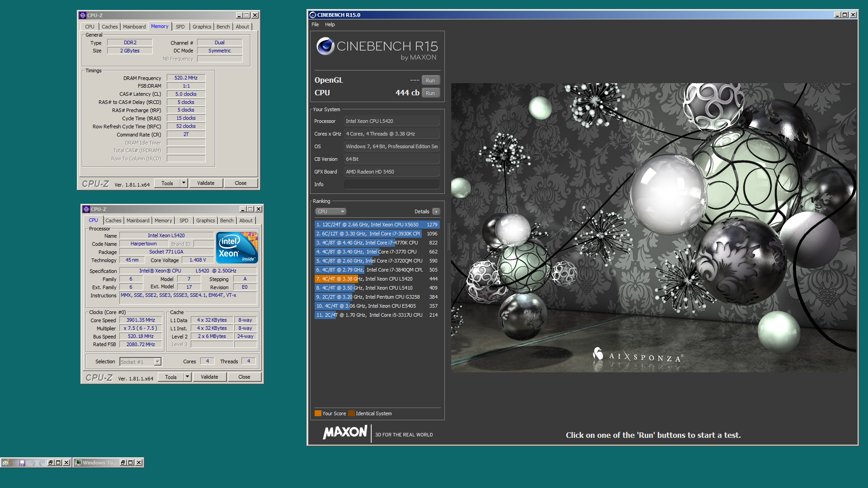868x488 pixels.
Task: Click Close button in Memory CPU-Z window
Action: [241, 183]
